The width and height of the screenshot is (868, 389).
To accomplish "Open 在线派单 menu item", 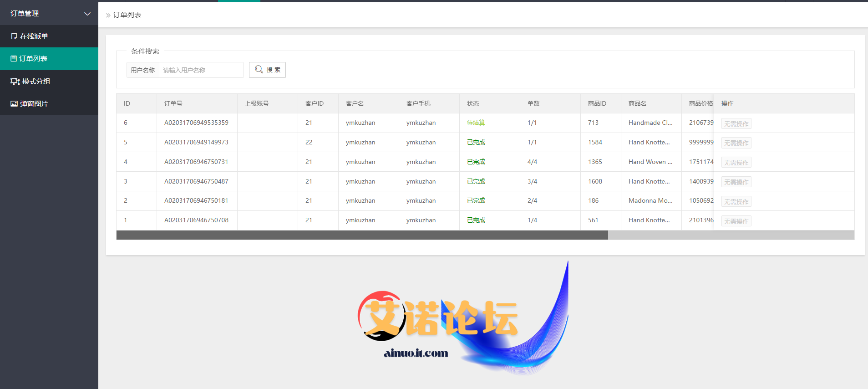I will coord(49,36).
